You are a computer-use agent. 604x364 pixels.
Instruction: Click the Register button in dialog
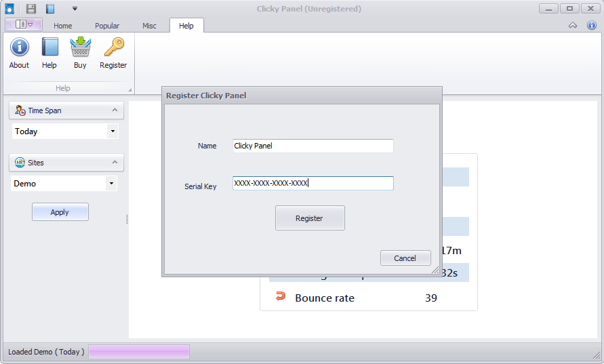pos(310,218)
